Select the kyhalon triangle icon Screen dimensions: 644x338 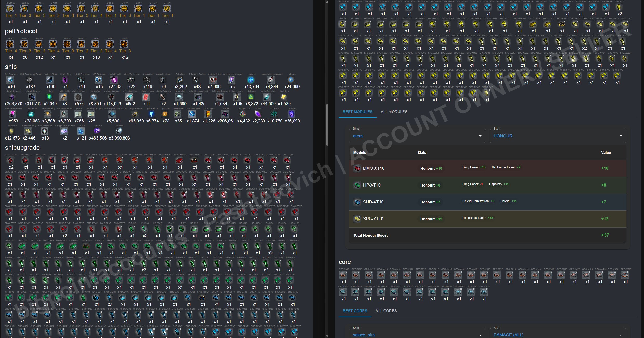pos(251,97)
